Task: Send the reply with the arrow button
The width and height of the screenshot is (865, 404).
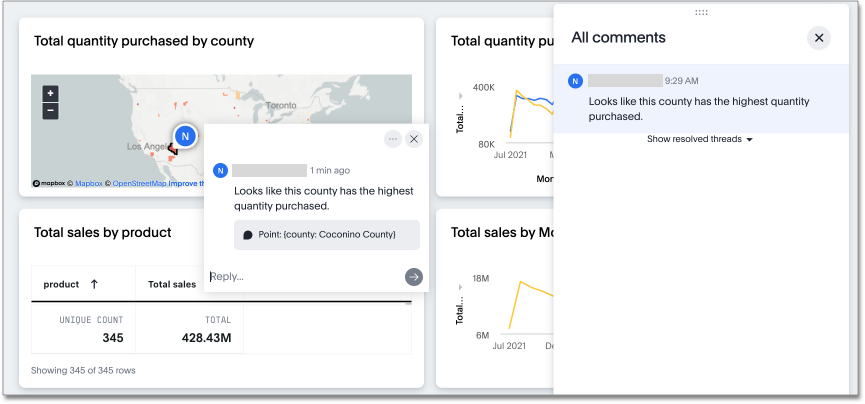Action: pyautogui.click(x=413, y=277)
